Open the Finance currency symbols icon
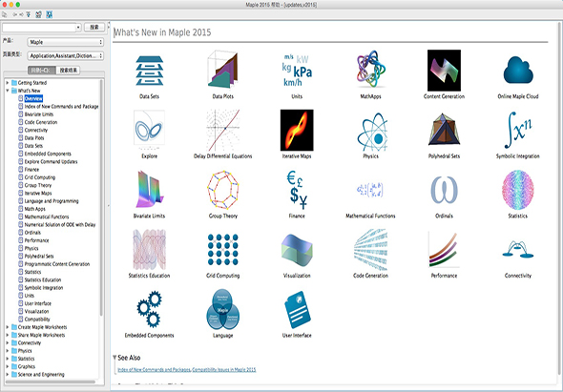The image size is (563, 392). pyautogui.click(x=297, y=190)
